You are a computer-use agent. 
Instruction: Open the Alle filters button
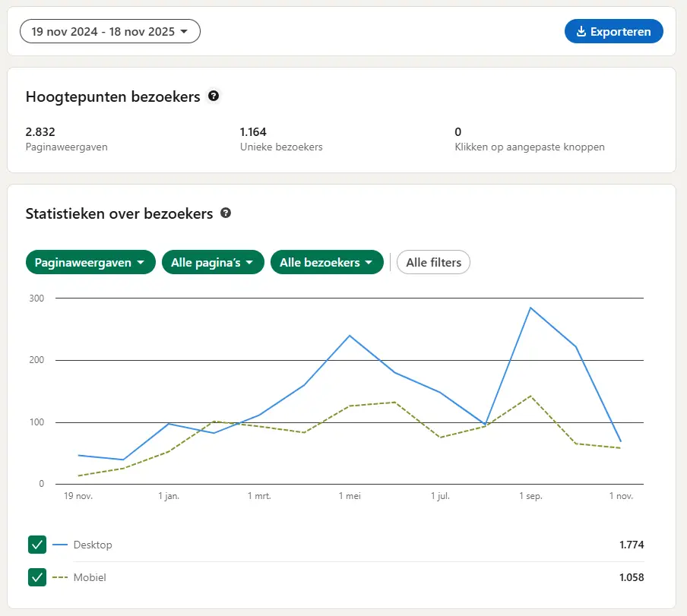coord(433,262)
